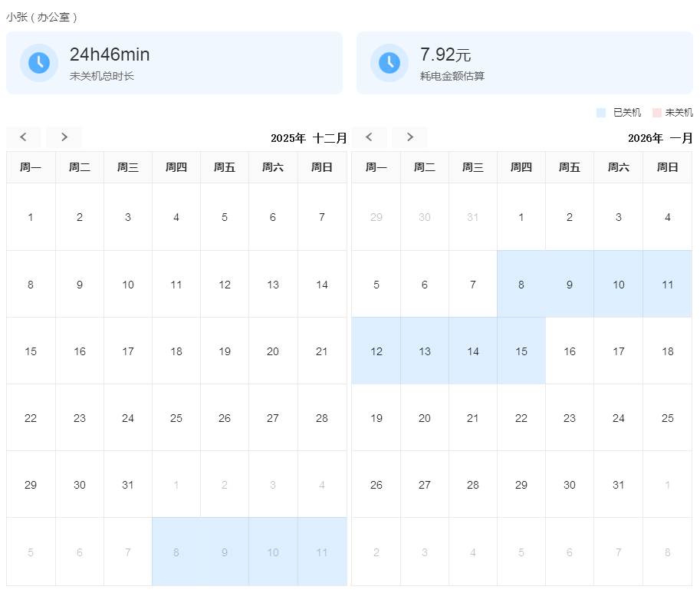Image resolution: width=700 pixels, height=593 pixels.
Task: Select greyed-out December 29 in January calendar
Action: tap(376, 217)
